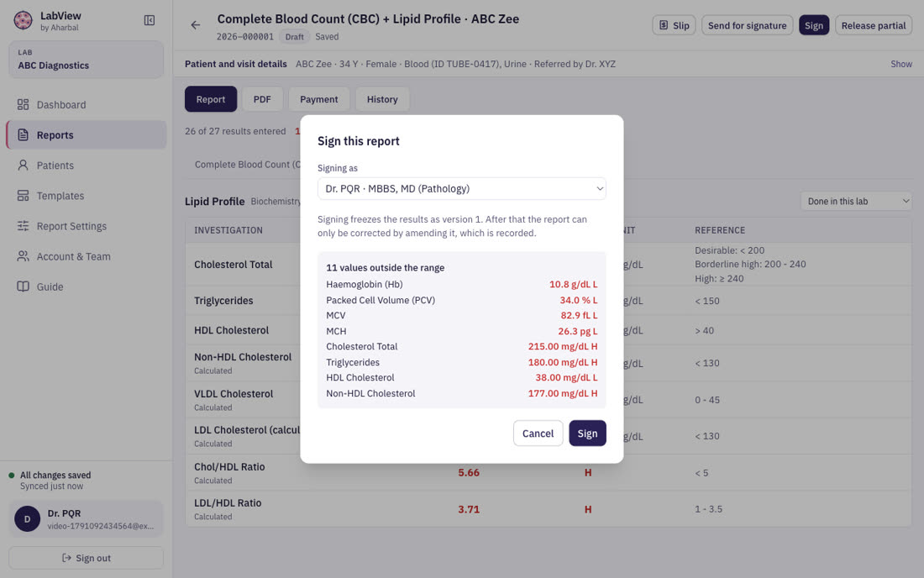Viewport: 924px width, 578px height.
Task: Show patient and visit details
Action: (900, 64)
